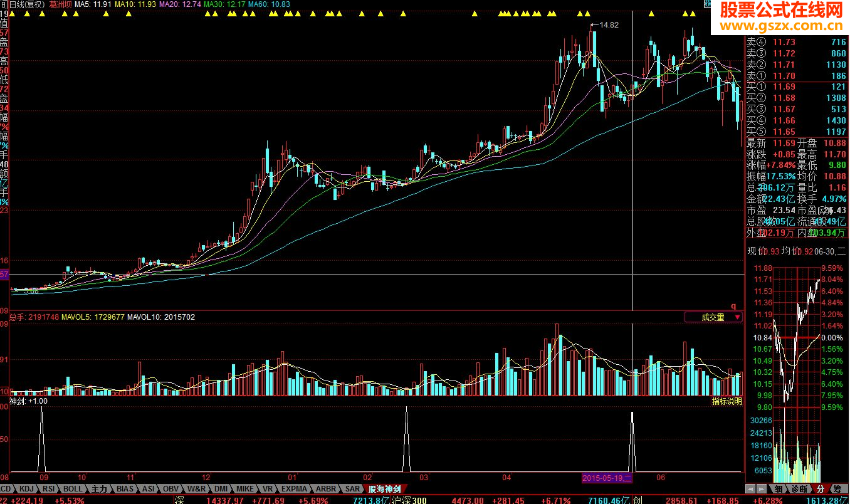This screenshot has height=504, width=850.
Task: Switch to the BOLL indicator tab
Action: [72, 488]
